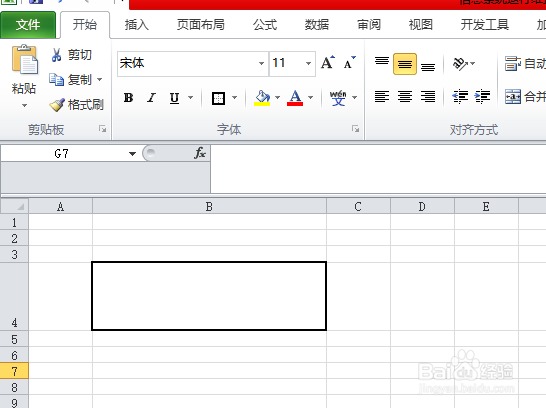Click the borders icon
The image size is (546, 408).
coord(218,98)
